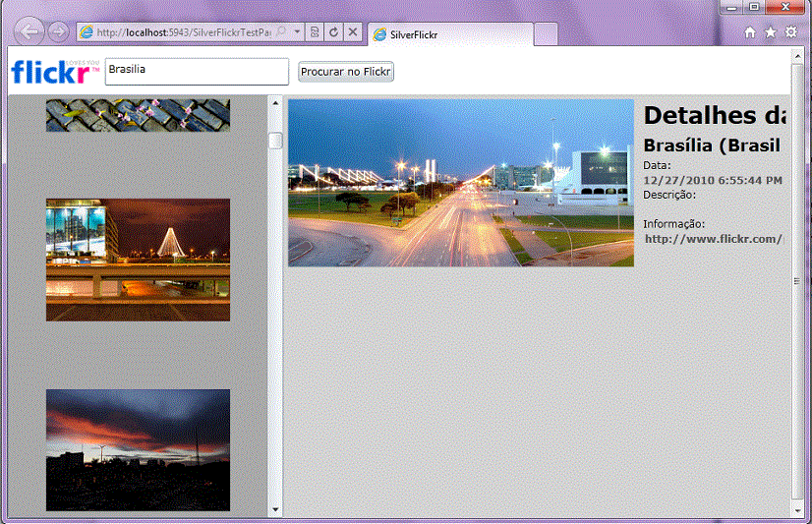Click the page scrollbar down arrow
The width and height of the screenshot is (812, 524).
point(797,510)
